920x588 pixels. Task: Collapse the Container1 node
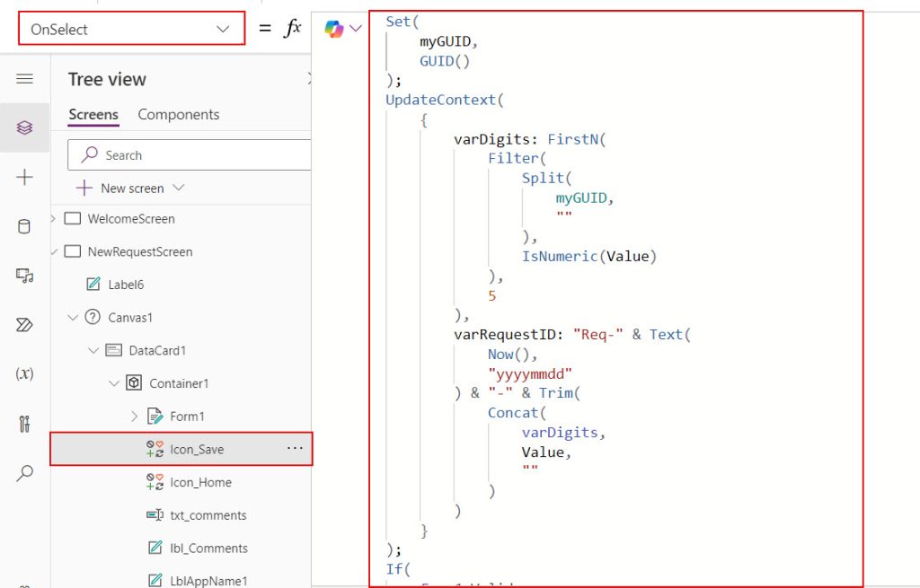click(114, 383)
